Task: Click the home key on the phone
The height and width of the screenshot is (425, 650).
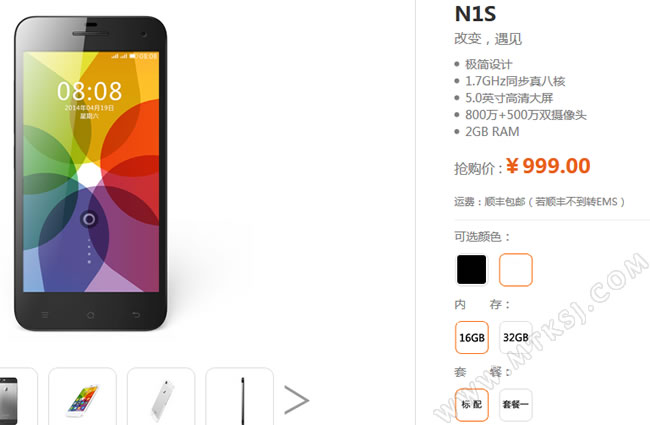Action: (x=90, y=315)
